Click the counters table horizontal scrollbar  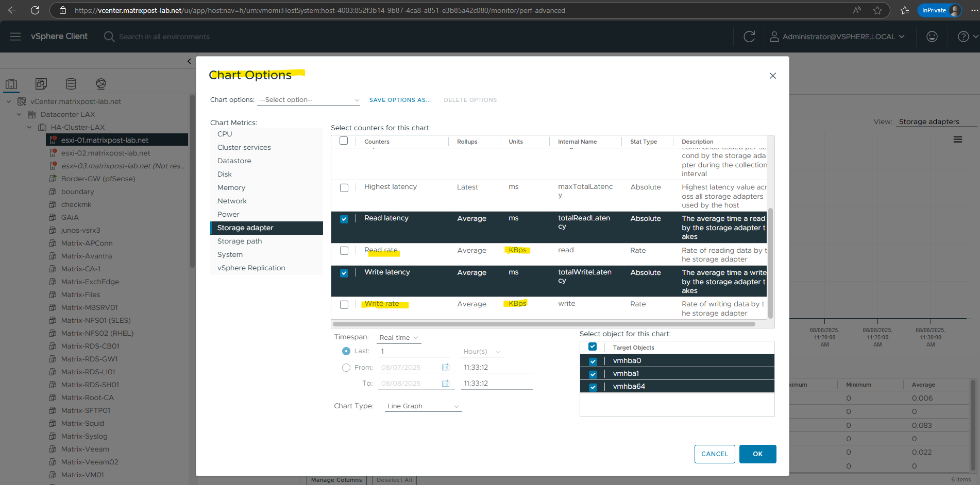[x=544, y=324]
